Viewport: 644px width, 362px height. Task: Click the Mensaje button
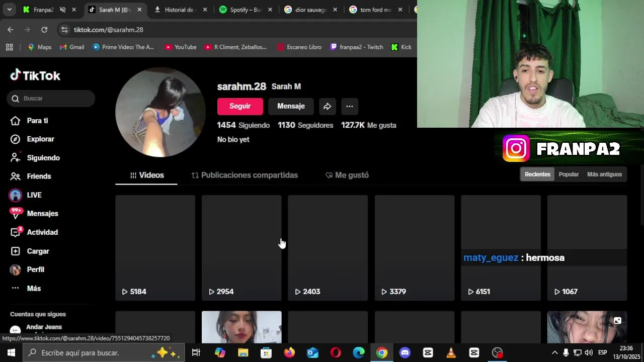[291, 106]
